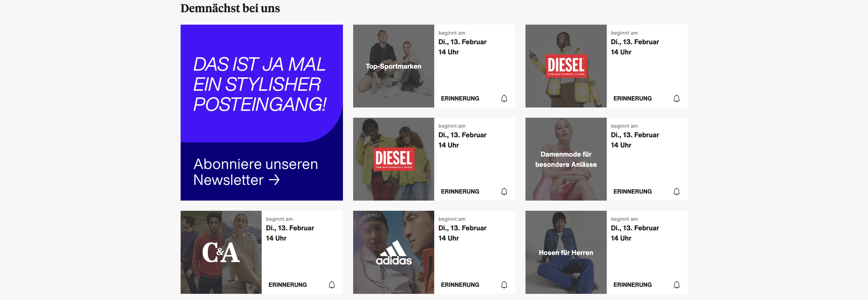Click the bell icon on adidas card

(504, 284)
